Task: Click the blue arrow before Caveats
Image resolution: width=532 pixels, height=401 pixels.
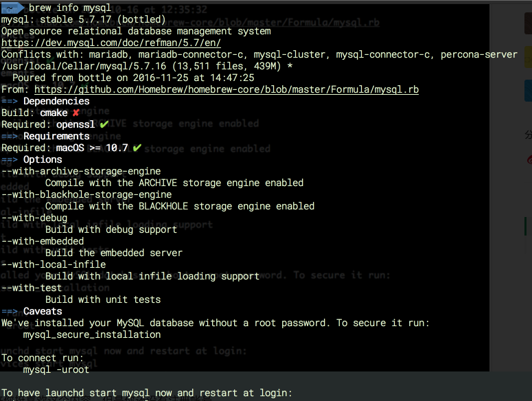Action: [10, 311]
